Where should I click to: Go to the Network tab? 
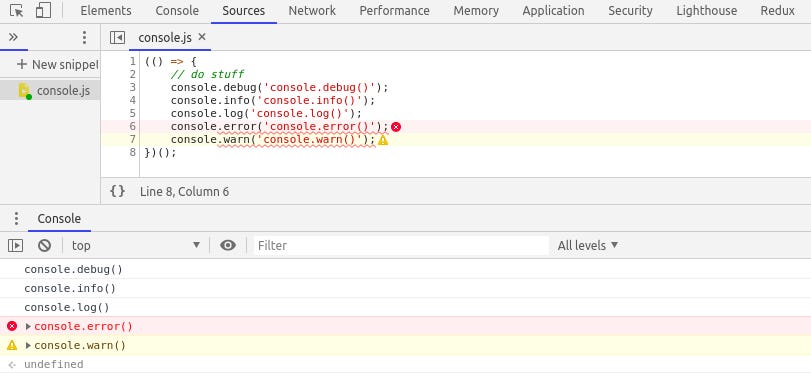(x=312, y=11)
